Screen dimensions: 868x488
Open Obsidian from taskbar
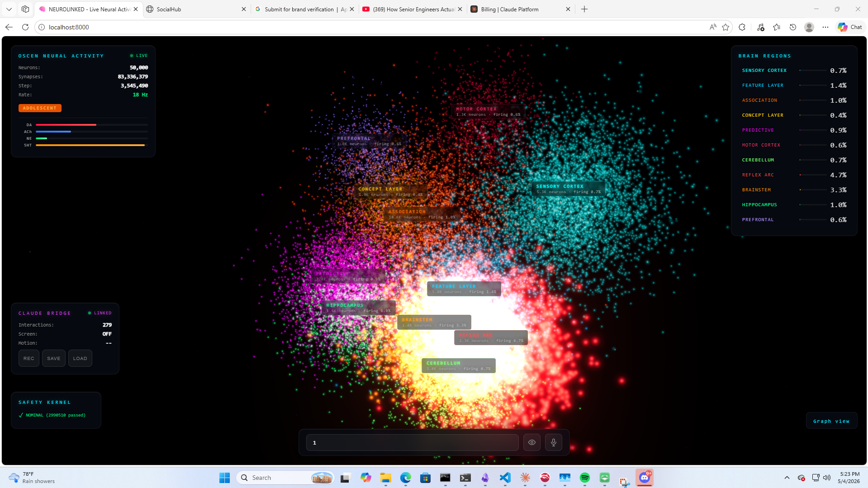pos(485,478)
